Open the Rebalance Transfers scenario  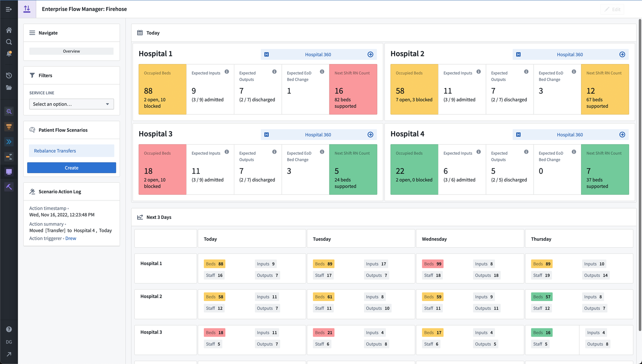click(x=54, y=151)
